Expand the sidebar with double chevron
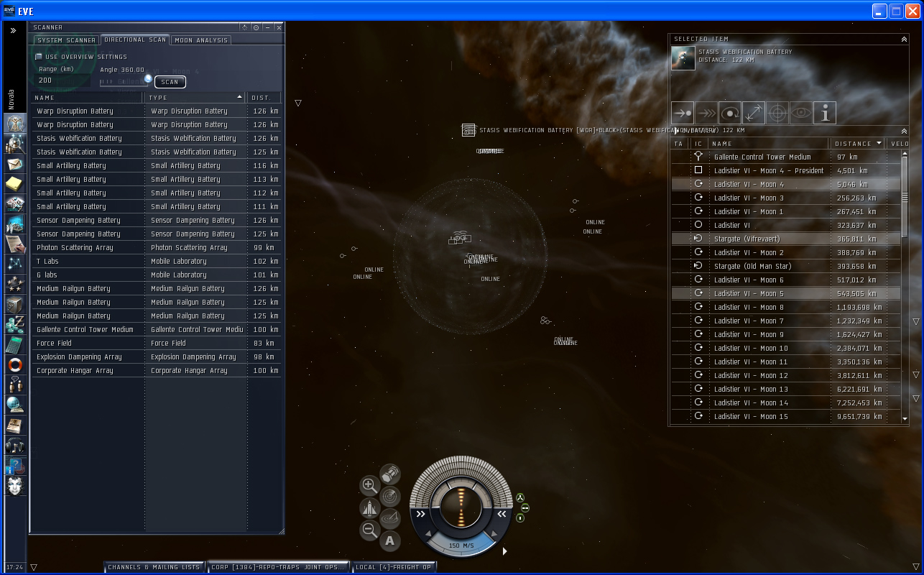Screen dimensions: 924x575 [x=13, y=30]
